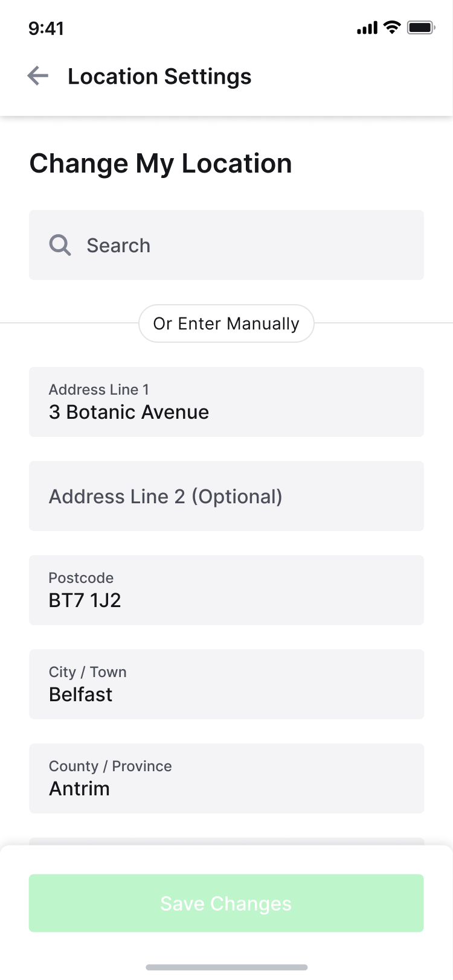Click the 3 Botanic Avenue text

pos(129,412)
